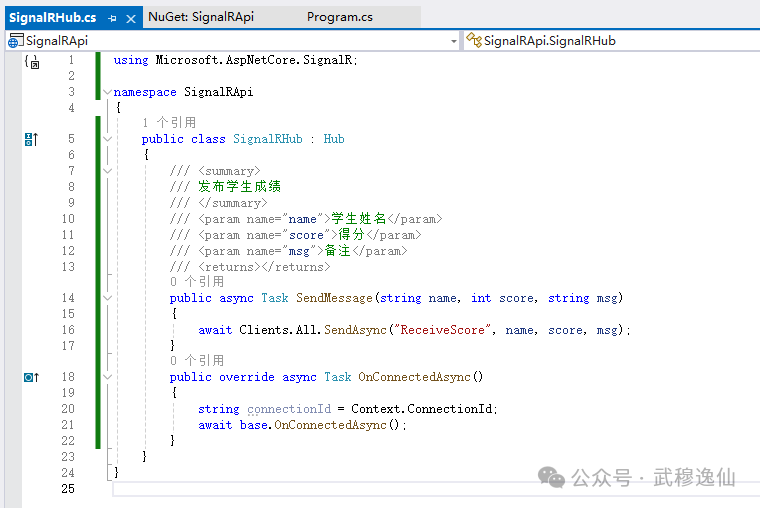Image resolution: width=760 pixels, height=508 pixels.
Task: Collapse the SignalRHub class block
Action: pyautogui.click(x=108, y=139)
